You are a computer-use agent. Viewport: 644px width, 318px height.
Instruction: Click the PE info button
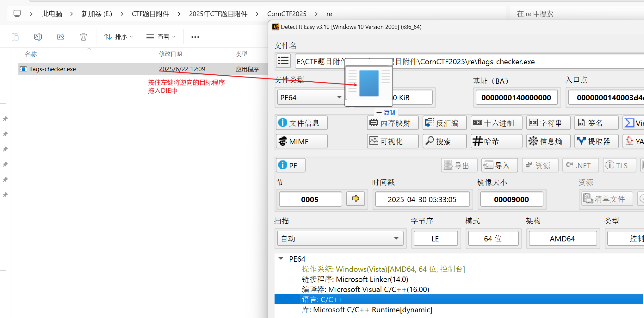[290, 165]
